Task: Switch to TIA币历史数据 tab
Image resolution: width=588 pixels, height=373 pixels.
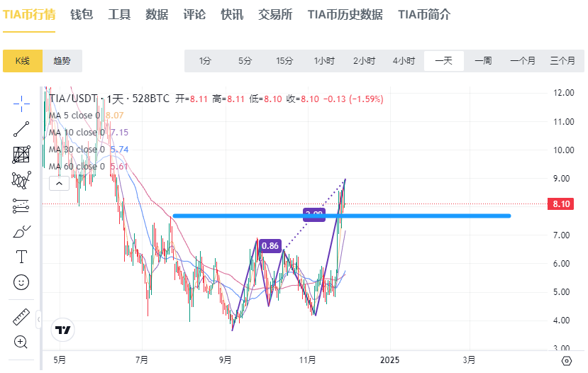Action: 345,15
